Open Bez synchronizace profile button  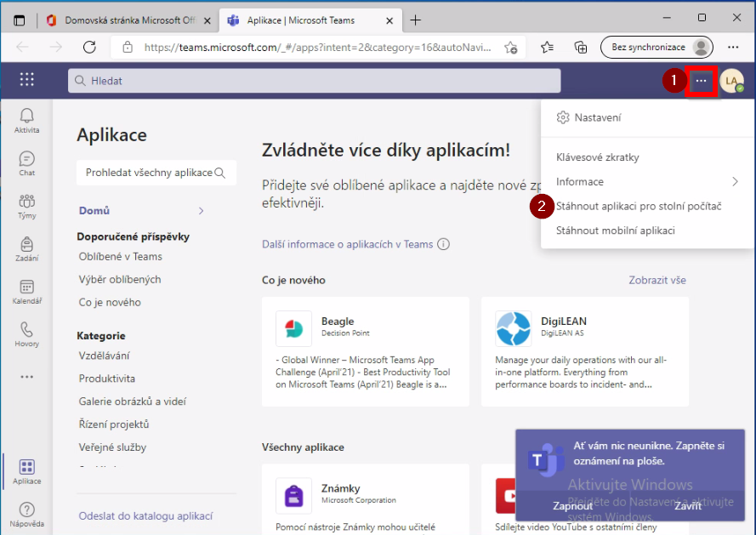pos(657,48)
